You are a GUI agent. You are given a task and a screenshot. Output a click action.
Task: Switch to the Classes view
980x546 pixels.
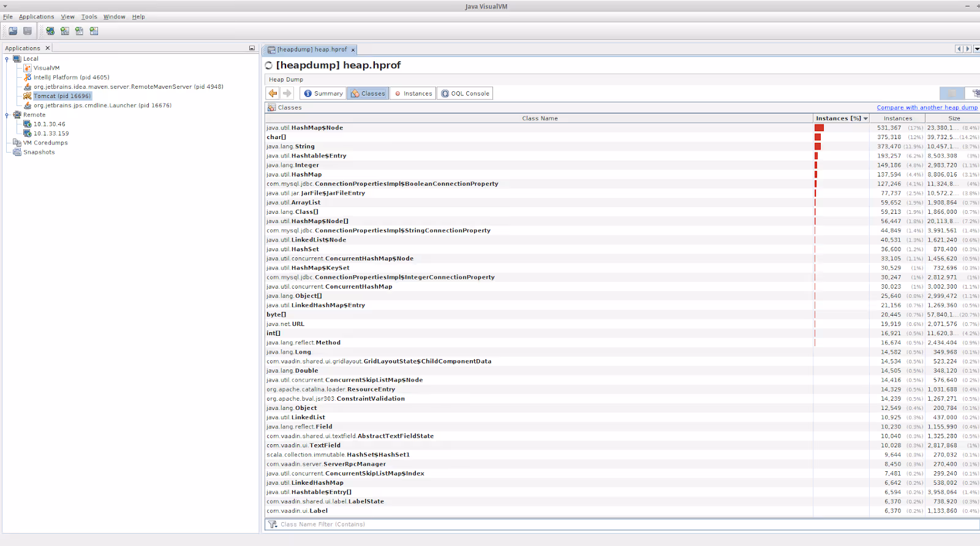point(368,93)
